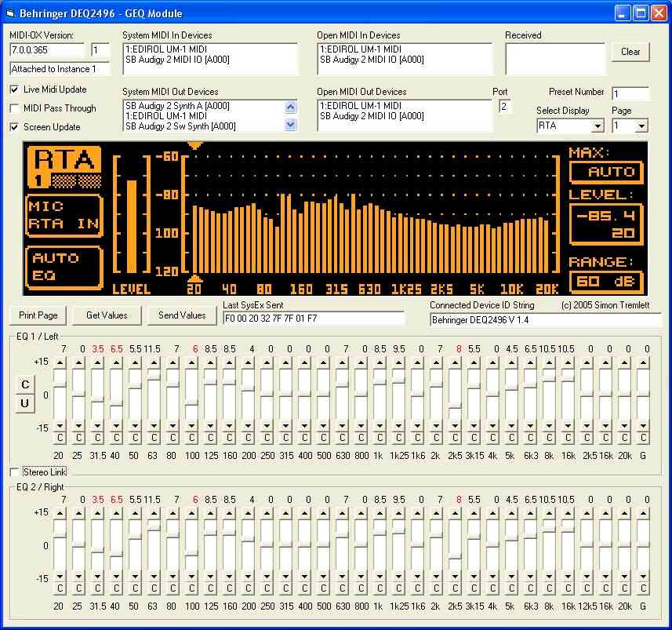Click the C button under the 20 band in EQ 2 / Right
Image resolution: width=672 pixels, height=630 pixels.
(60, 588)
